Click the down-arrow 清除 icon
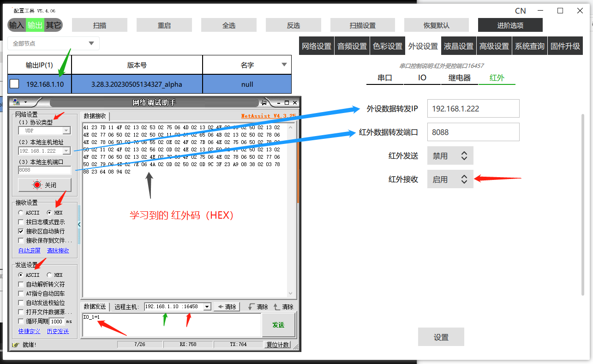Screen dimensions: 593x364 click(x=252, y=307)
